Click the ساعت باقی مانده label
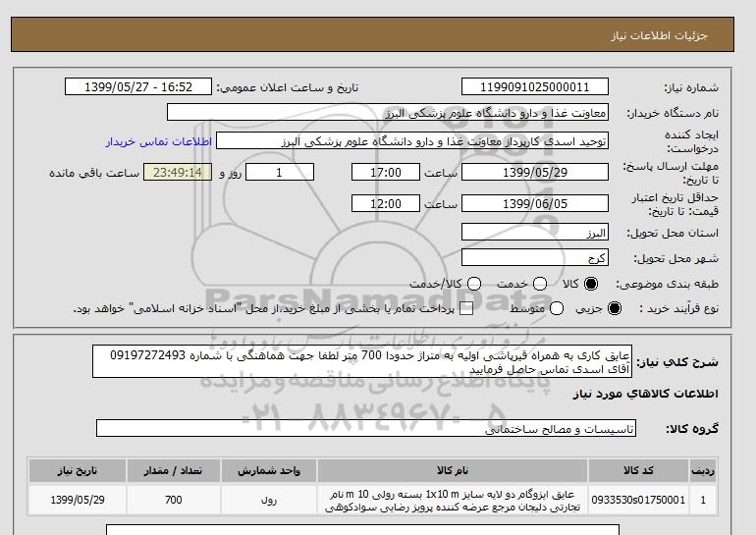This screenshot has height=535, width=756. pyautogui.click(x=94, y=173)
